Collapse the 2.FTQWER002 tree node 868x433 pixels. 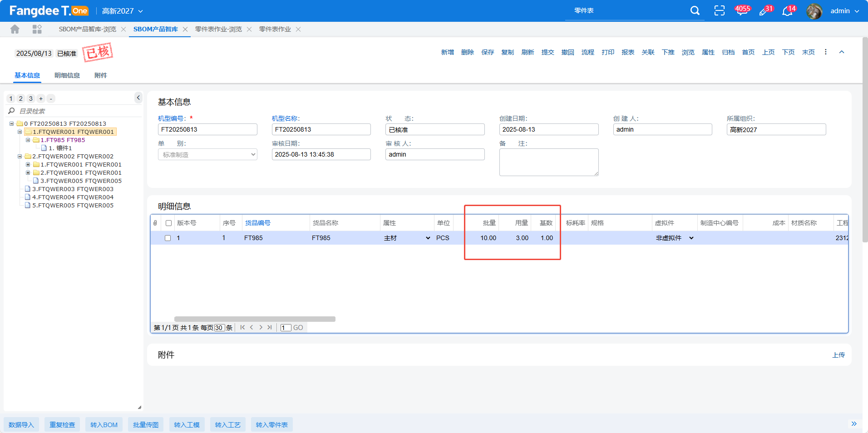20,157
